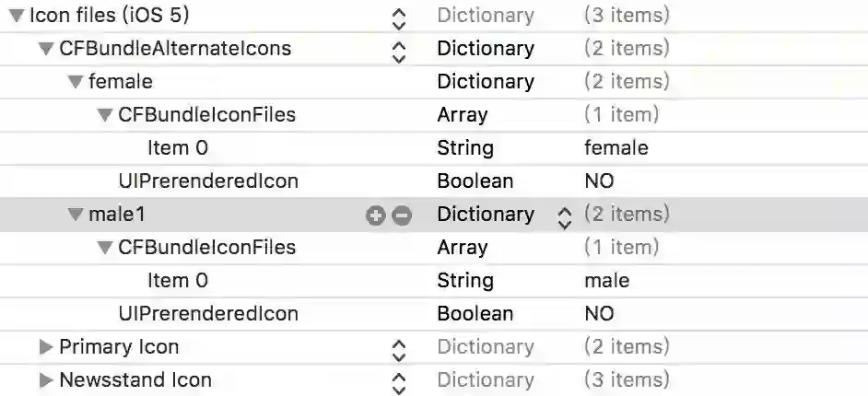Open key stepper for Primary Icon
Screen dimensions: 868x396
click(x=398, y=349)
